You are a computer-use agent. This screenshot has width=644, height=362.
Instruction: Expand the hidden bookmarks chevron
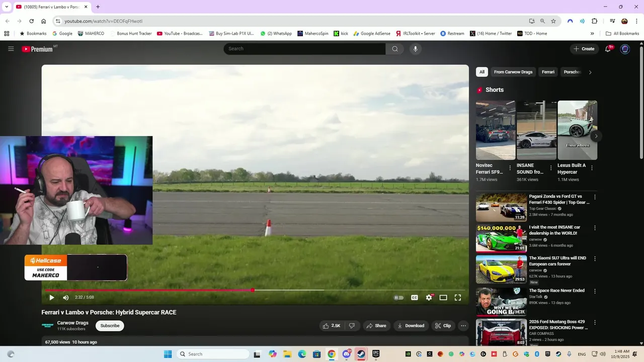click(x=592, y=34)
